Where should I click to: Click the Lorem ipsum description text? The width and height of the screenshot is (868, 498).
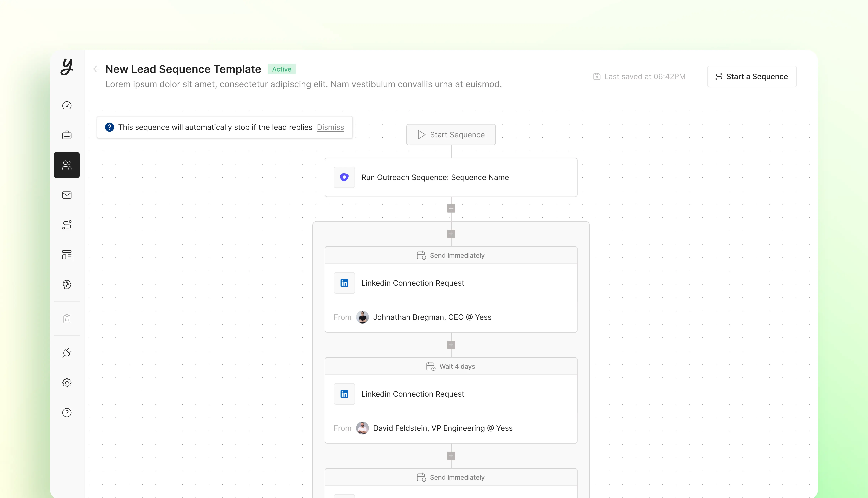pos(304,84)
